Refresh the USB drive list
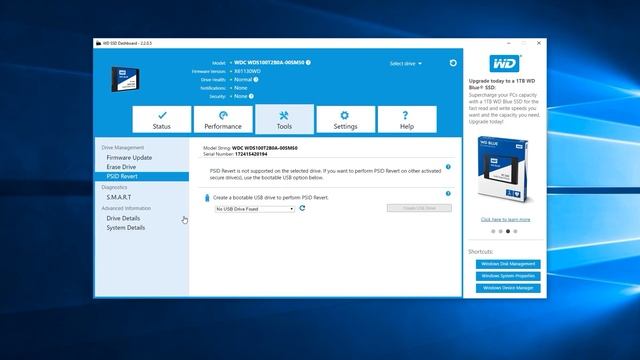The width and height of the screenshot is (640, 360). (x=302, y=208)
